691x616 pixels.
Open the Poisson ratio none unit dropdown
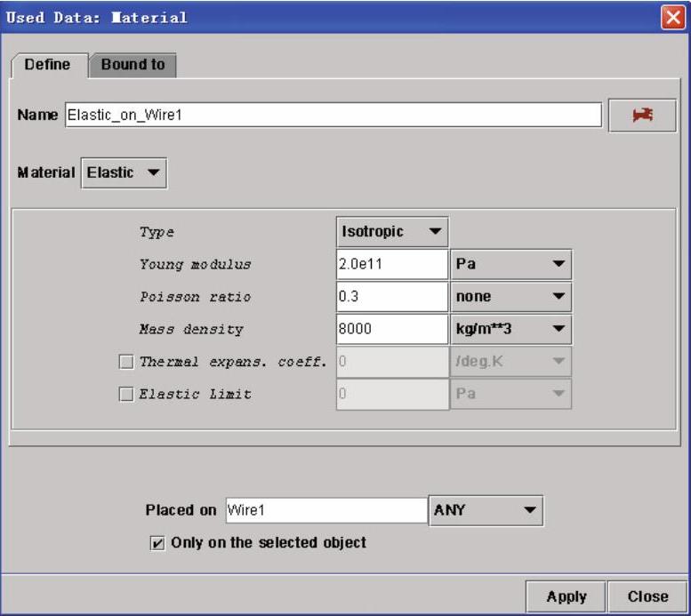pos(510,296)
